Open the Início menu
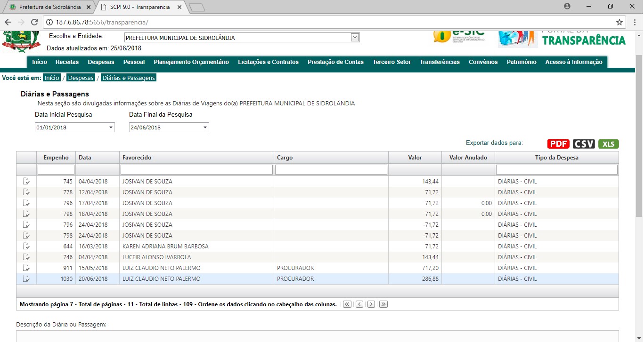This screenshot has width=644, height=342. 40,62
